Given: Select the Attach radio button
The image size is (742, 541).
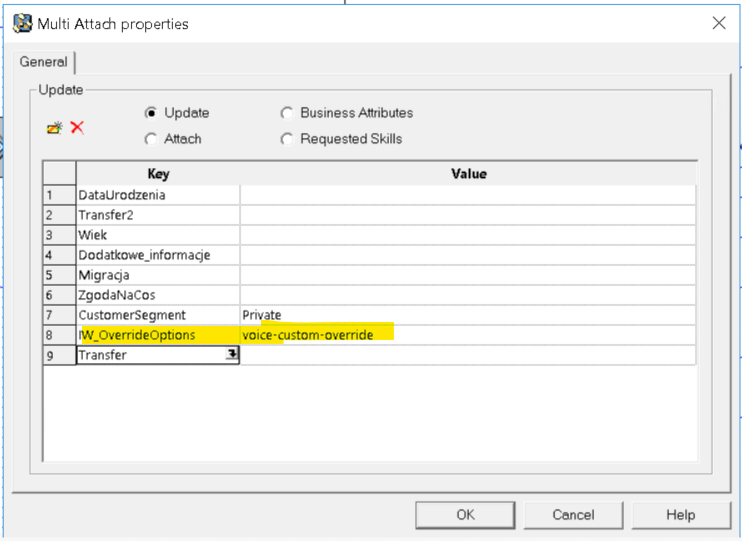Looking at the screenshot, I should point(151,139).
